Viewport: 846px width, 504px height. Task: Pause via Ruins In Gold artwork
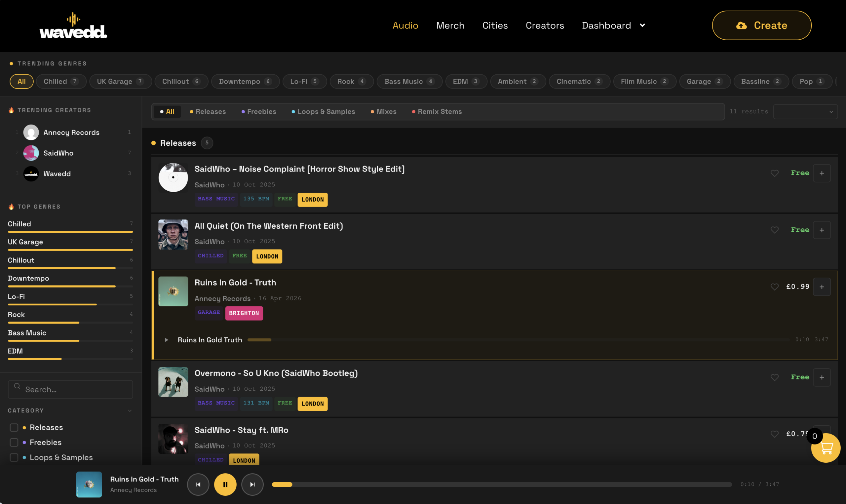[x=173, y=291]
